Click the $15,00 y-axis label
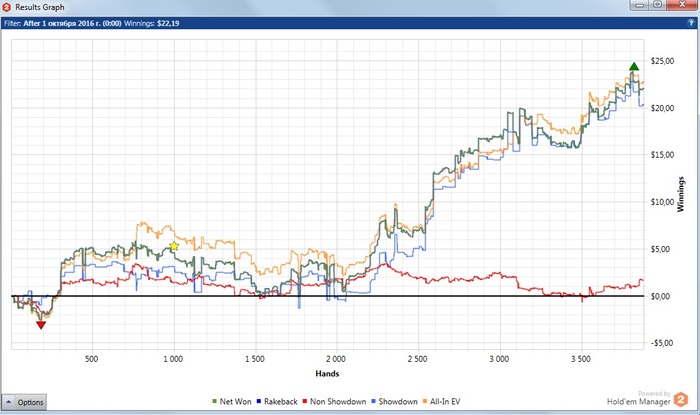This screenshot has height=415, width=700. tap(662, 155)
